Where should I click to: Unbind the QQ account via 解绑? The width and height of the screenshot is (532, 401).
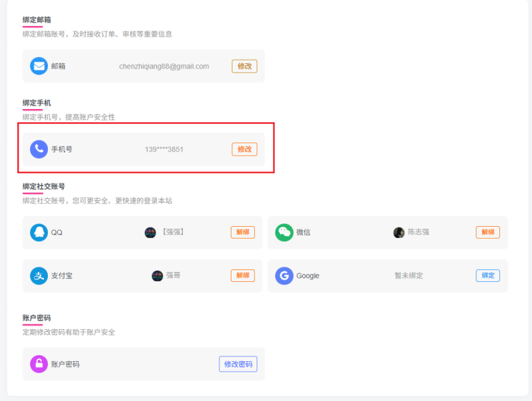(243, 232)
